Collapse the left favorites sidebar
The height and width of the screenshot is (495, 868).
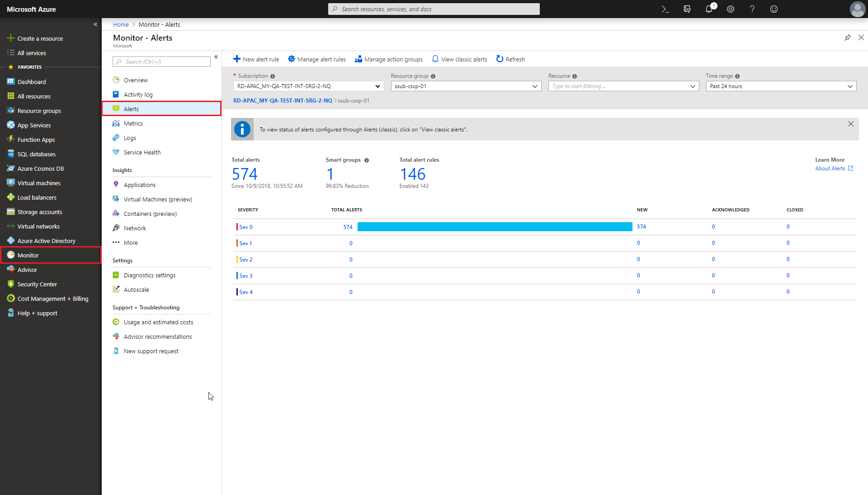[x=95, y=24]
